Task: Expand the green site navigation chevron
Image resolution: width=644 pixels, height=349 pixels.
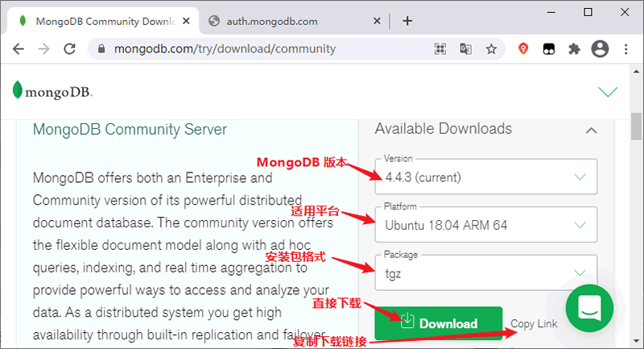Action: [608, 91]
